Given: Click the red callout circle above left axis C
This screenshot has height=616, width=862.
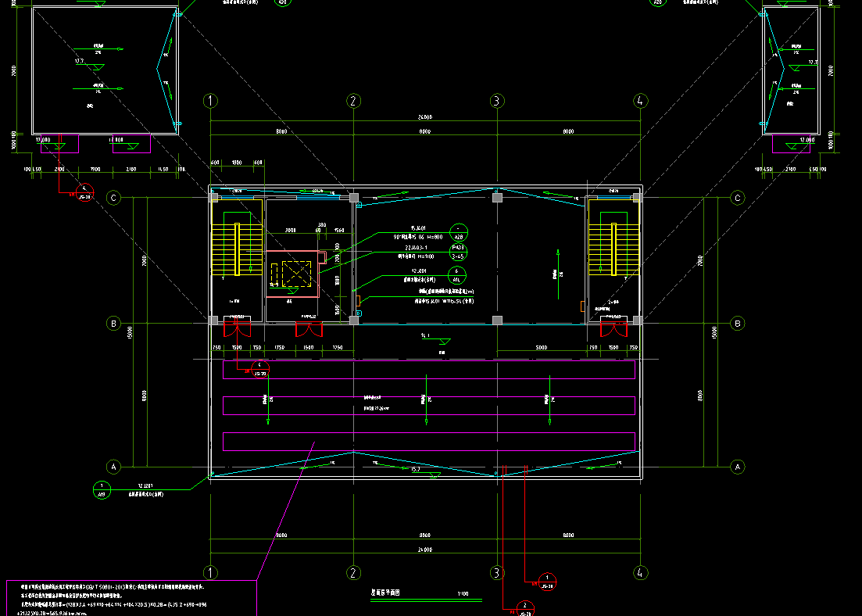Looking at the screenshot, I should [85, 192].
